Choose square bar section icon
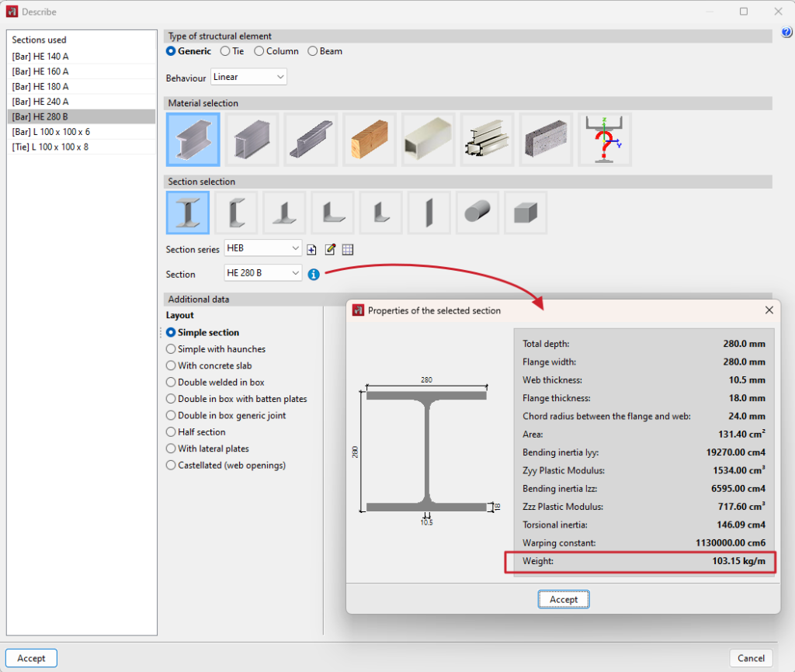 (x=526, y=213)
